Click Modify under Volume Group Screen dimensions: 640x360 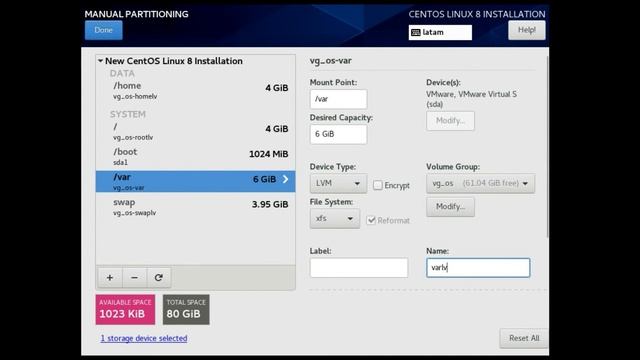[450, 207]
